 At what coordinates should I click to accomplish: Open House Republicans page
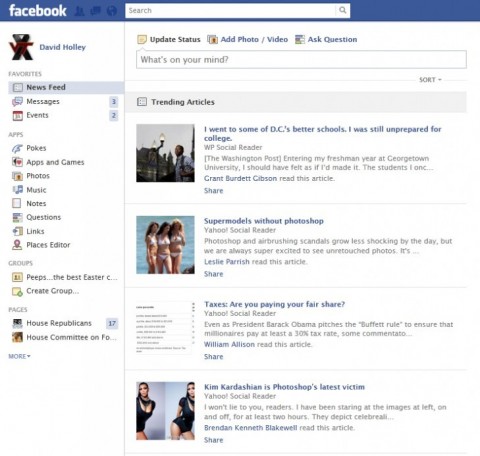(x=59, y=323)
